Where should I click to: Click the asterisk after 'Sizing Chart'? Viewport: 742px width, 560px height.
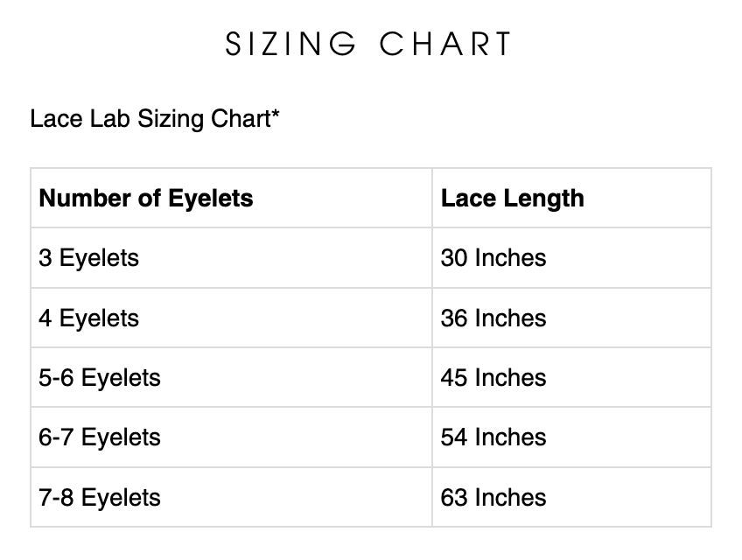pos(276,115)
